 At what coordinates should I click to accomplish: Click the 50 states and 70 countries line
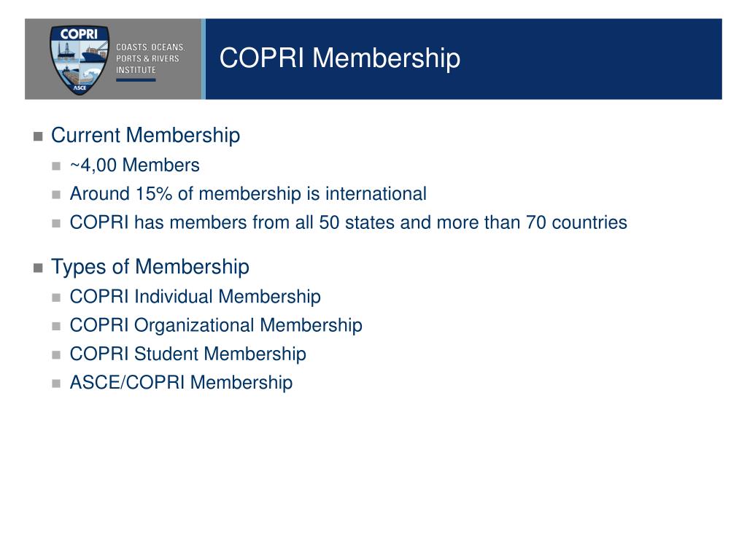coord(348,222)
